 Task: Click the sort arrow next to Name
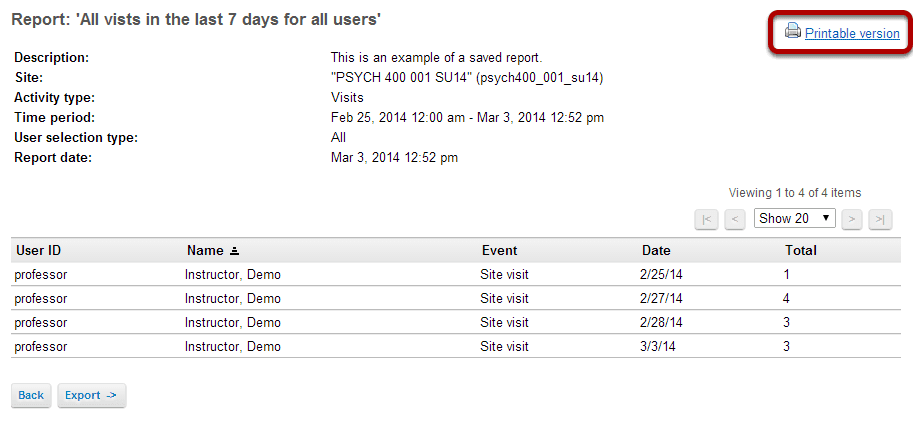pos(234,252)
